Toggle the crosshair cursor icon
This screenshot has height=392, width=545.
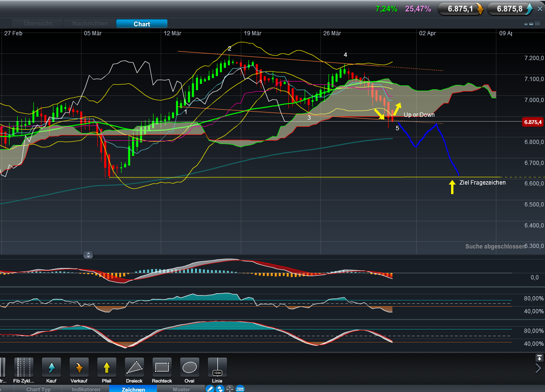pos(230,389)
